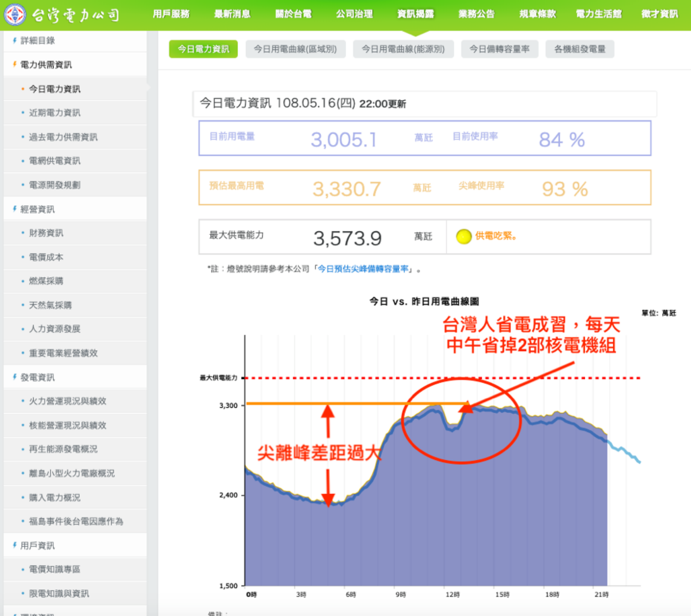Click the Taipower logo icon
Image resolution: width=691 pixels, height=616 pixels.
click(x=15, y=14)
